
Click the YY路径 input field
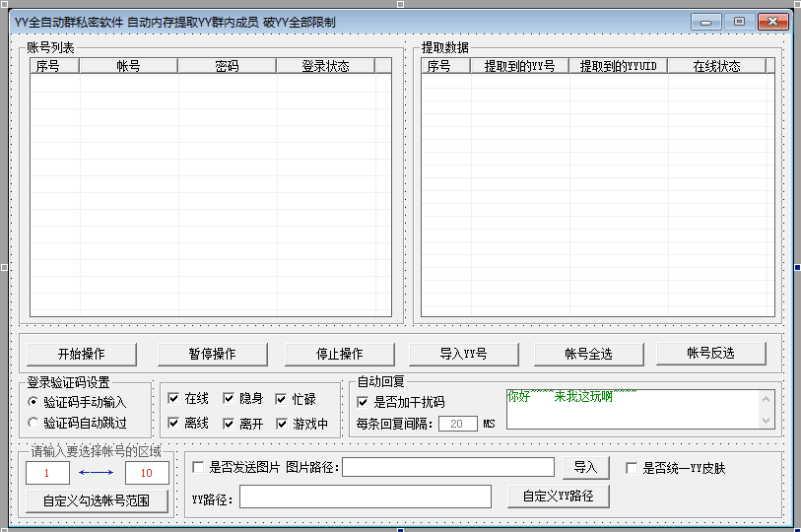(366, 497)
